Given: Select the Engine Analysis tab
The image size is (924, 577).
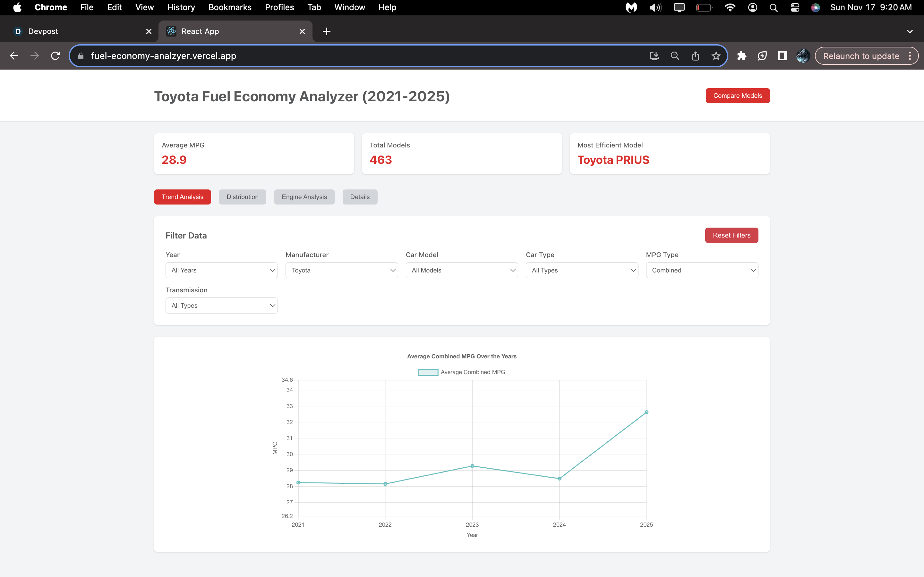Looking at the screenshot, I should click(304, 197).
